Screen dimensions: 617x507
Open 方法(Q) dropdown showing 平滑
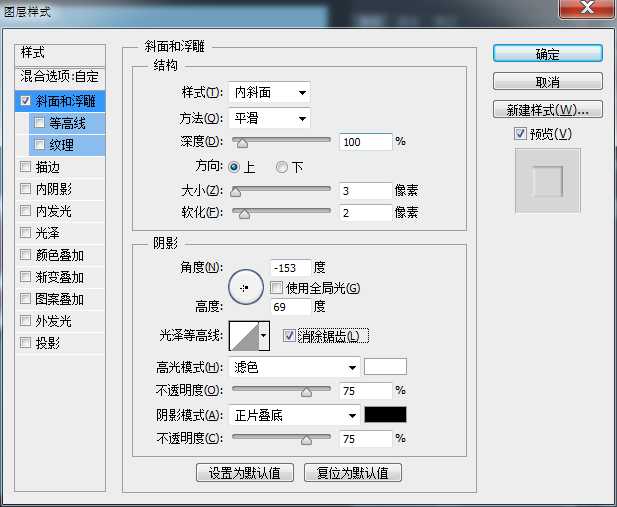click(x=270, y=118)
